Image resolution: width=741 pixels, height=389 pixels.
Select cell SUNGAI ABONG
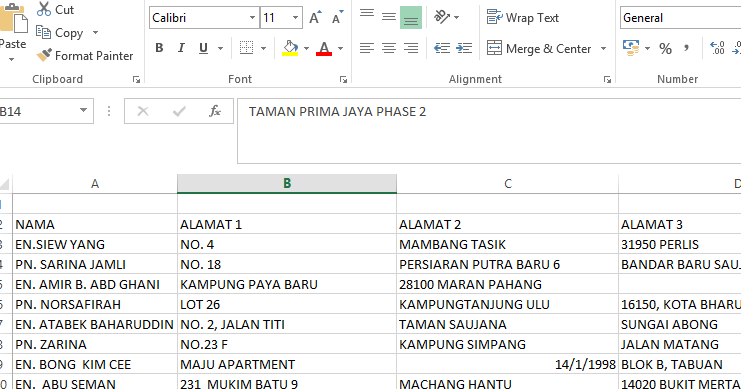point(680,324)
